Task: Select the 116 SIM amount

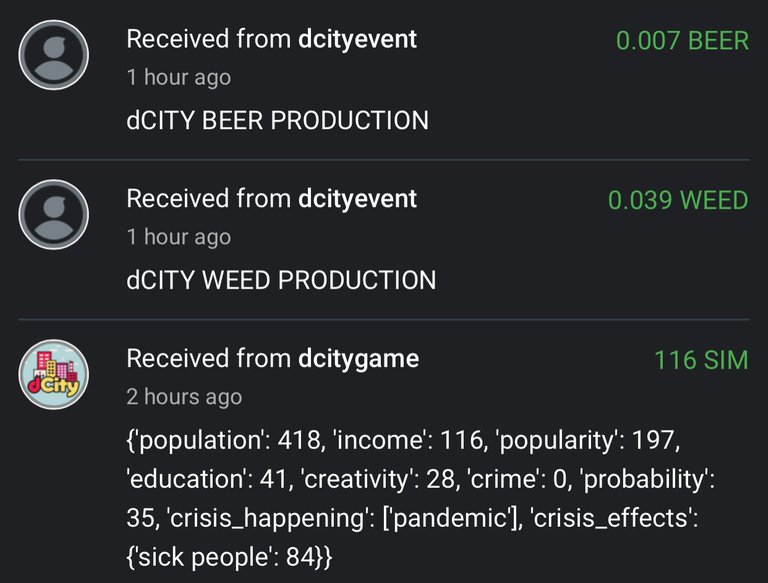Action: click(701, 360)
